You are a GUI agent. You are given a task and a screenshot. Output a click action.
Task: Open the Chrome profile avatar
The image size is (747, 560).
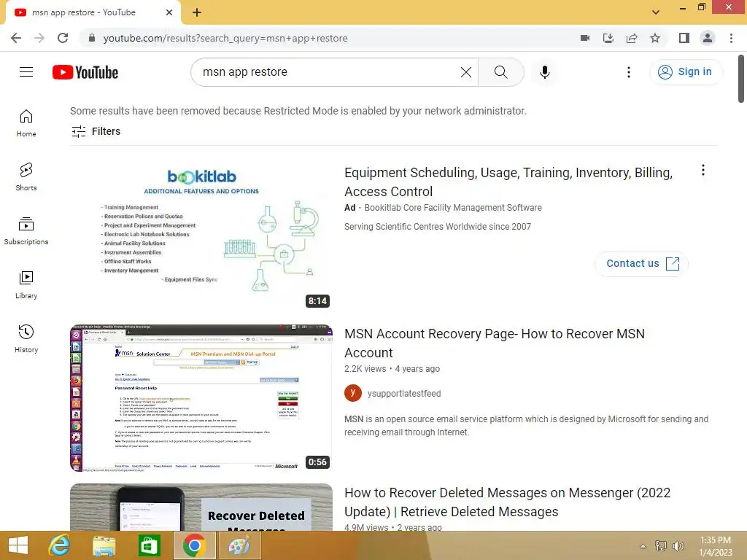[x=708, y=38]
